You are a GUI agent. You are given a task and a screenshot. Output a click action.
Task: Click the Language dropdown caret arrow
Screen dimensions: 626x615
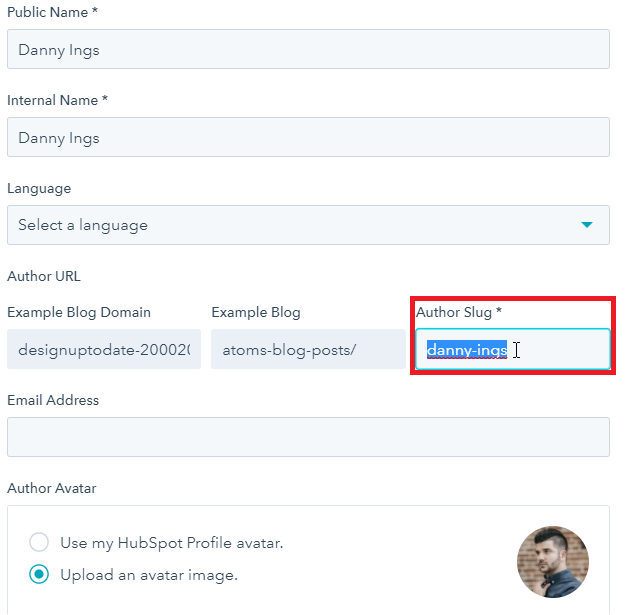coord(587,225)
